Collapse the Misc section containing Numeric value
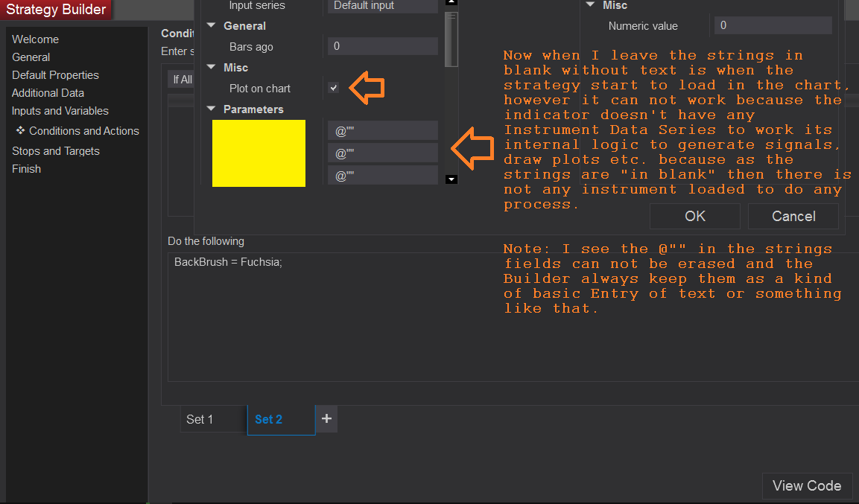This screenshot has height=504, width=859. pyautogui.click(x=589, y=5)
